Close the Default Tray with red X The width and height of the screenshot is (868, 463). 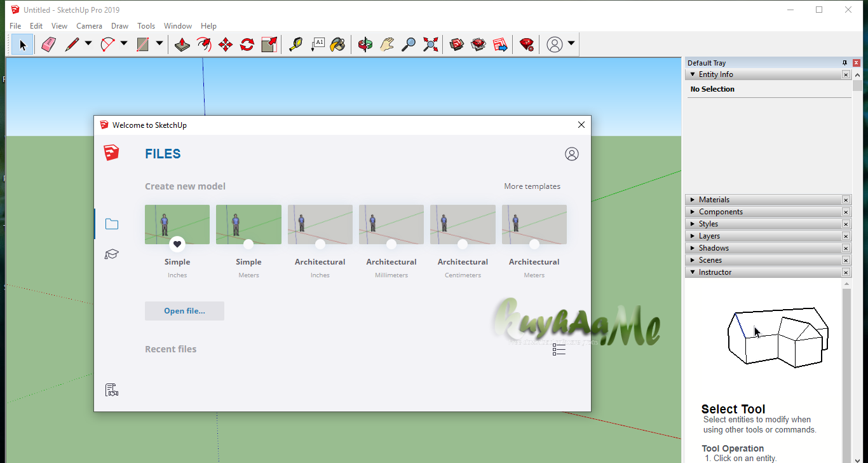pyautogui.click(x=857, y=63)
